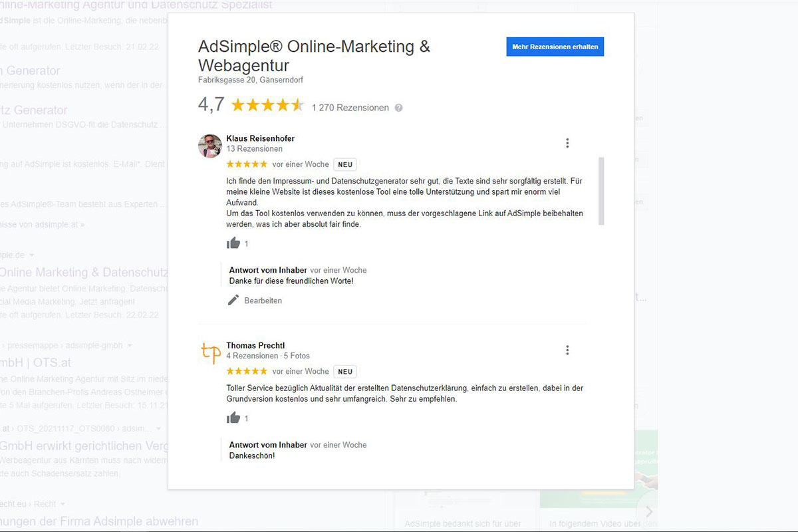
Task: Click the NEU badge on Klaus's review
Action: click(344, 164)
